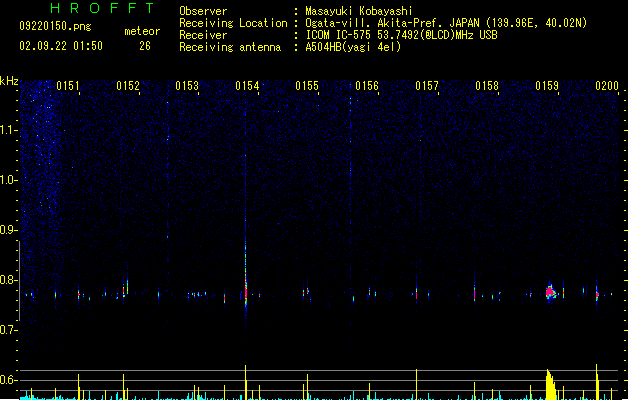Click the 0159 time marker
The height and width of the screenshot is (400, 629).
547,86
